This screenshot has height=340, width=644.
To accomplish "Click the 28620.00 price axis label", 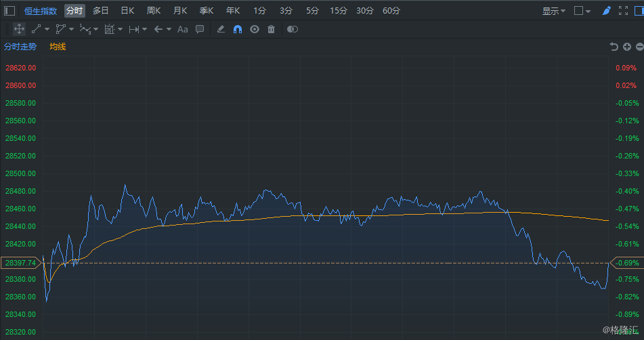I will pyautogui.click(x=20, y=68).
